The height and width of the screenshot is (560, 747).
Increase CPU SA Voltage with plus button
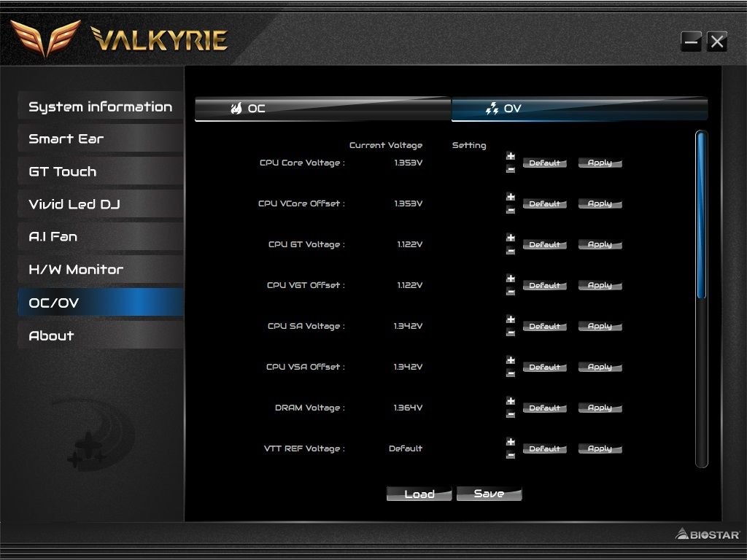coord(510,319)
